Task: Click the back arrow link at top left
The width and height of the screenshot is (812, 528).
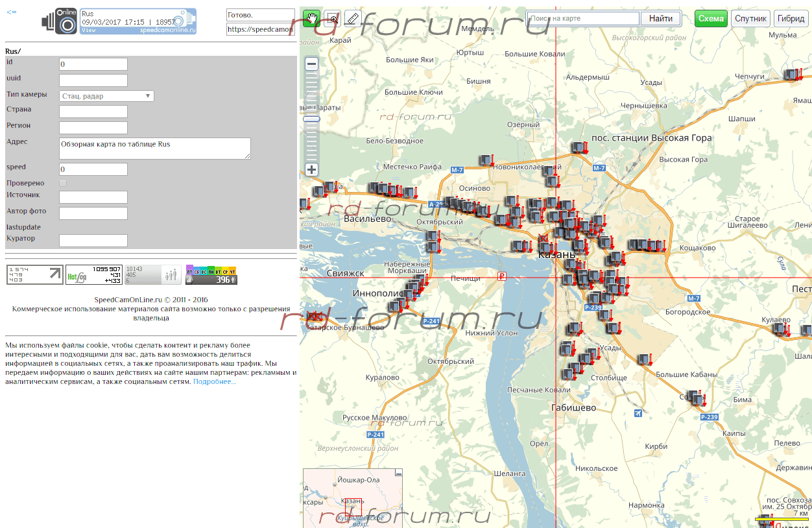Action: pyautogui.click(x=12, y=12)
